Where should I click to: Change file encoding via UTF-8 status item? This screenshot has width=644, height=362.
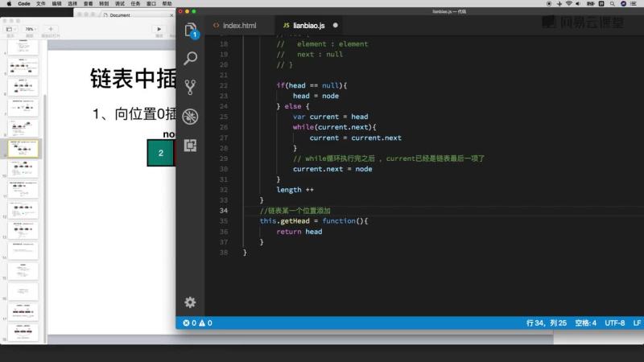click(615, 323)
